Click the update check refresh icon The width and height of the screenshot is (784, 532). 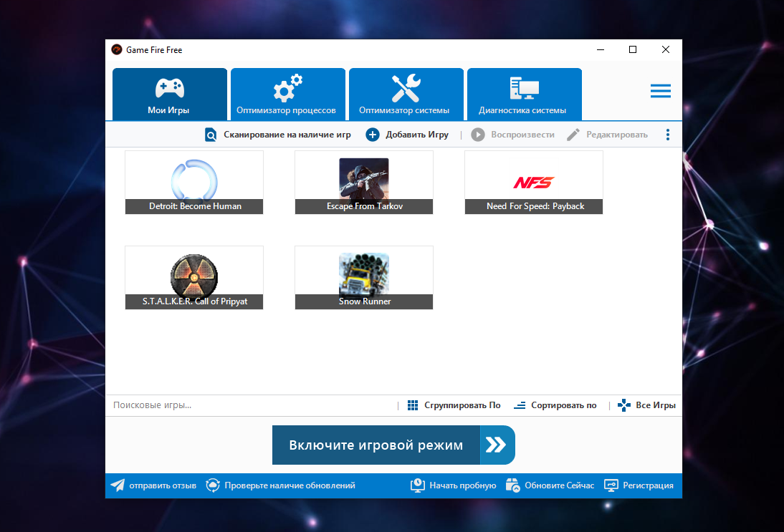(213, 485)
